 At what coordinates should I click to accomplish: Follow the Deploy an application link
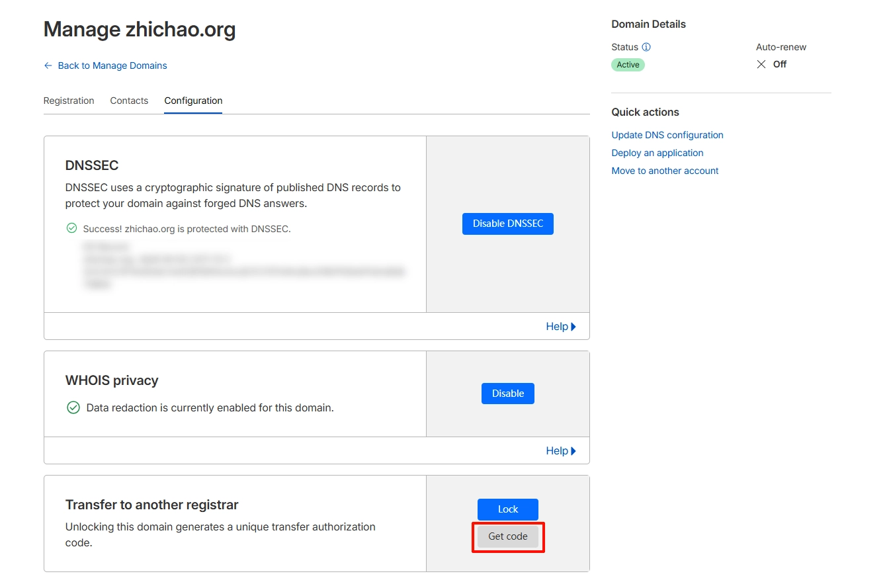[657, 153]
